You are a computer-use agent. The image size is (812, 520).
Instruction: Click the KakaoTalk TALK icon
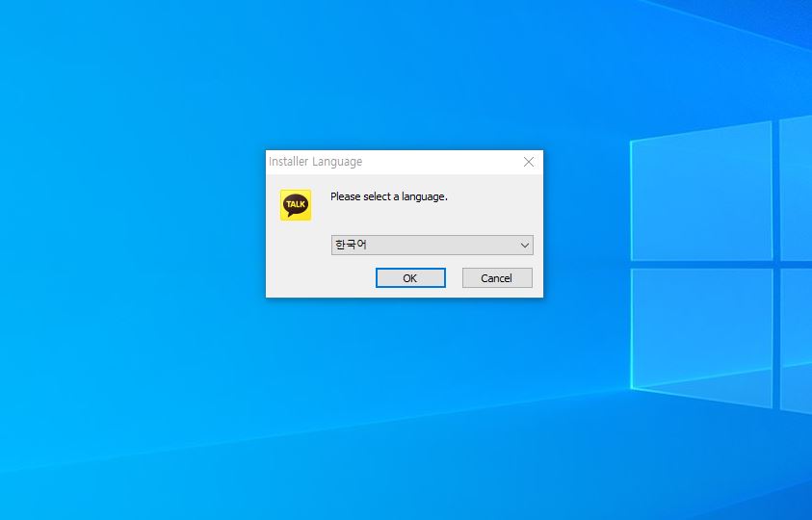coord(296,205)
